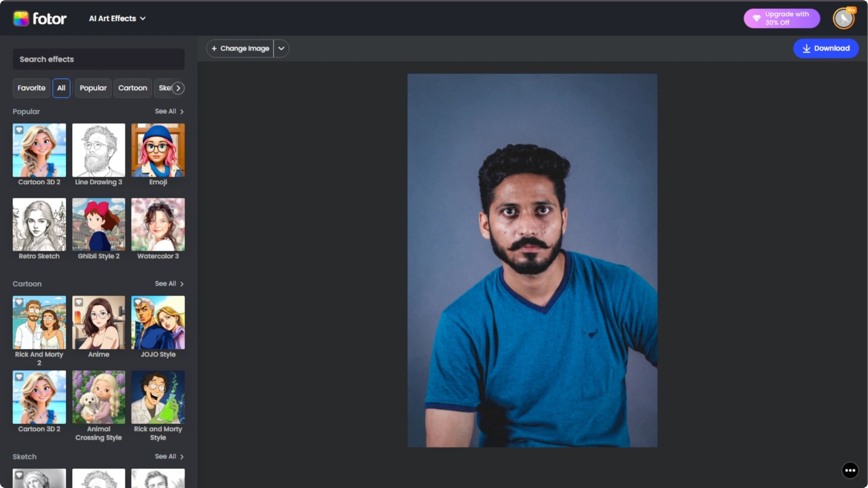The height and width of the screenshot is (488, 868).
Task: Switch to the Favorite tab
Action: [x=31, y=88]
